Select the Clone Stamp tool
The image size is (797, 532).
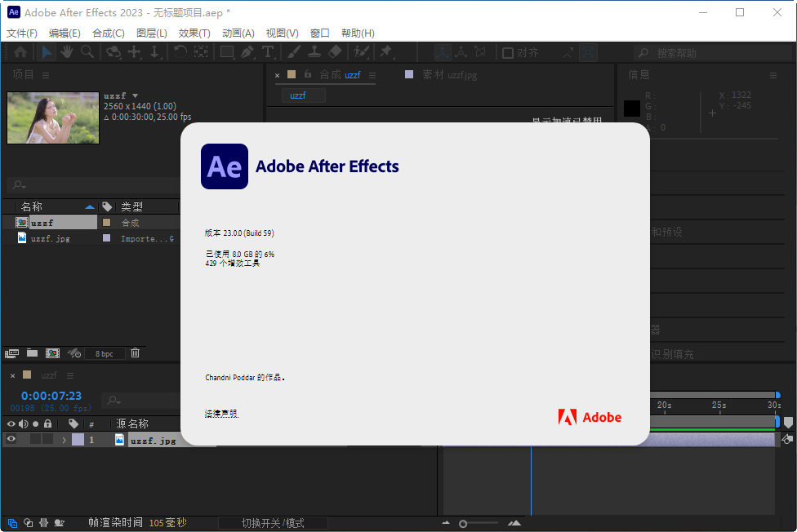pyautogui.click(x=314, y=52)
